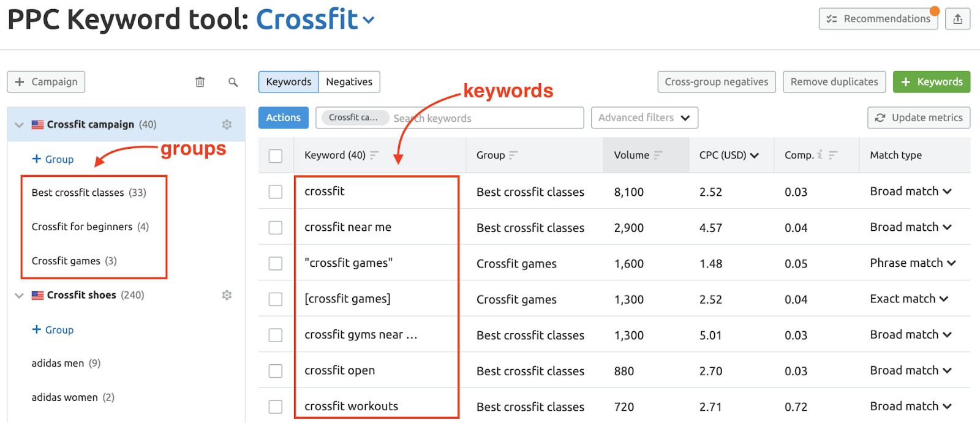Screen dimensions: 980x423
Task: Click the Remove duplicates button
Action: click(x=834, y=82)
